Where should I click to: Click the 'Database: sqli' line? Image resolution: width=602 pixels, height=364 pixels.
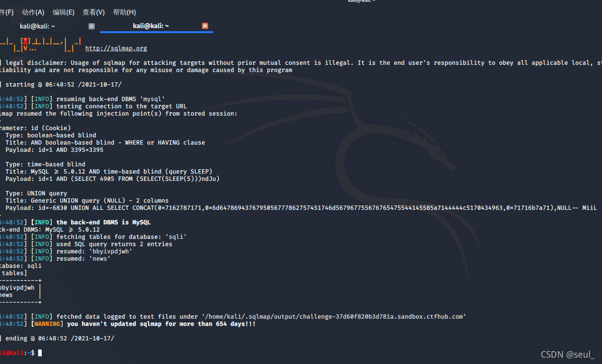pyautogui.click(x=21, y=266)
